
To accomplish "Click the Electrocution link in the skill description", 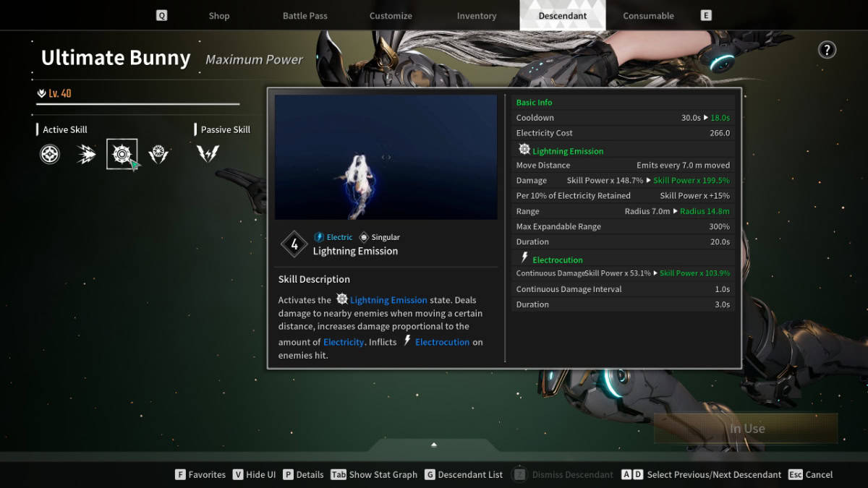I will click(x=441, y=341).
